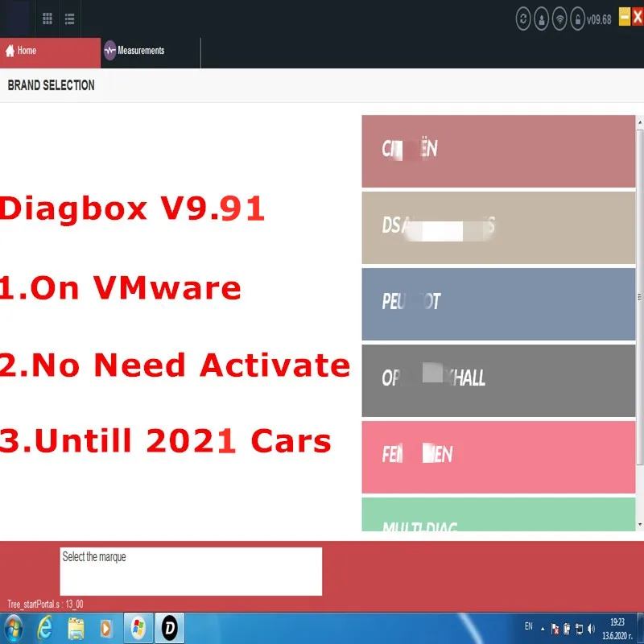Toggle the Wi-Fi connection icon
The image size is (644, 644).
[559, 19]
